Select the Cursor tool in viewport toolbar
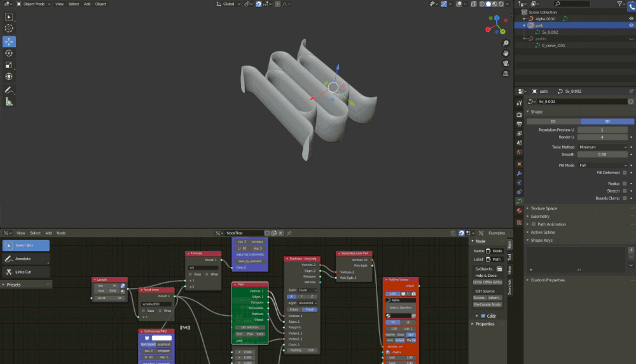Viewport: 636px width, 364px height. coord(10,29)
